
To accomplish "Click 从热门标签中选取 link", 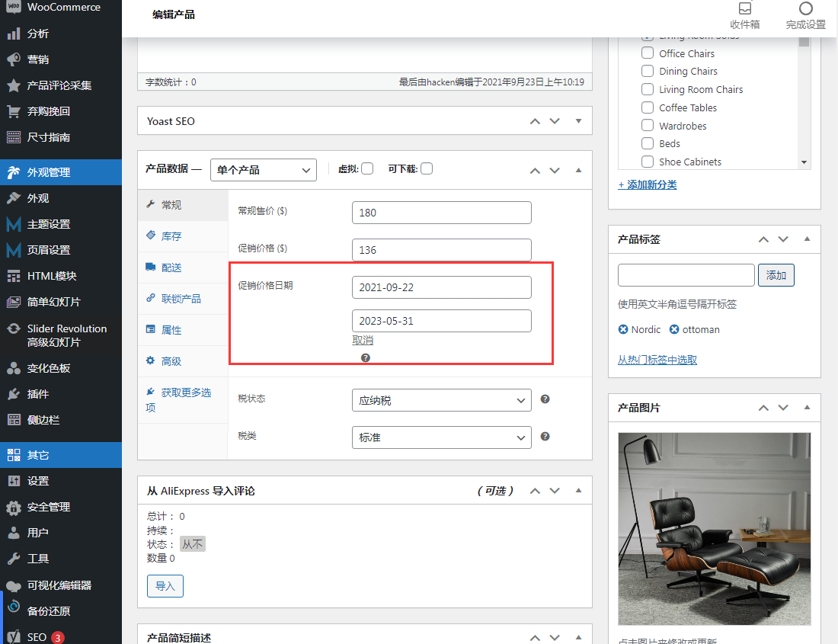I will click(x=657, y=360).
